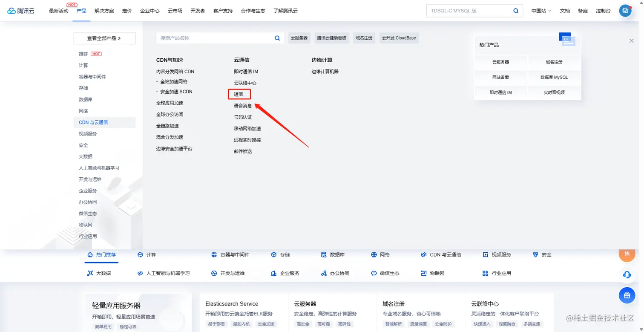Open 内容分发网络 CDN link
The height and width of the screenshot is (332, 644).
coord(175,72)
